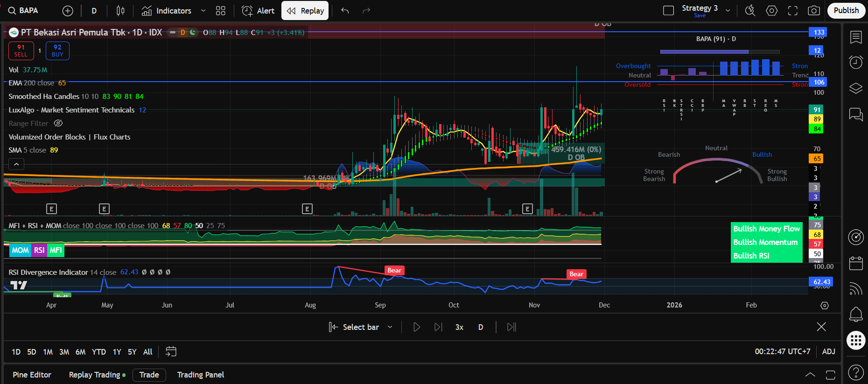Viewport: 868px width, 384px height.
Task: Open chart settings gear icon in toolbar
Action: (x=772, y=11)
